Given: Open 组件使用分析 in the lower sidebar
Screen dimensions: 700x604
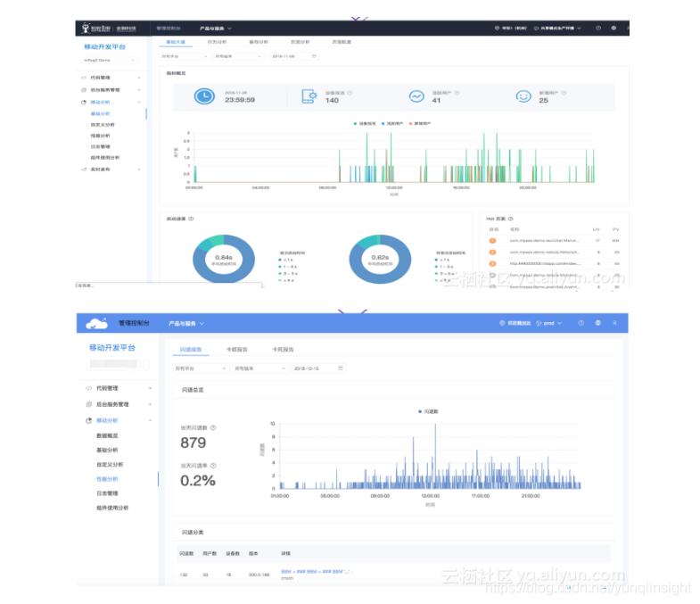Looking at the screenshot, I should 112,508.
